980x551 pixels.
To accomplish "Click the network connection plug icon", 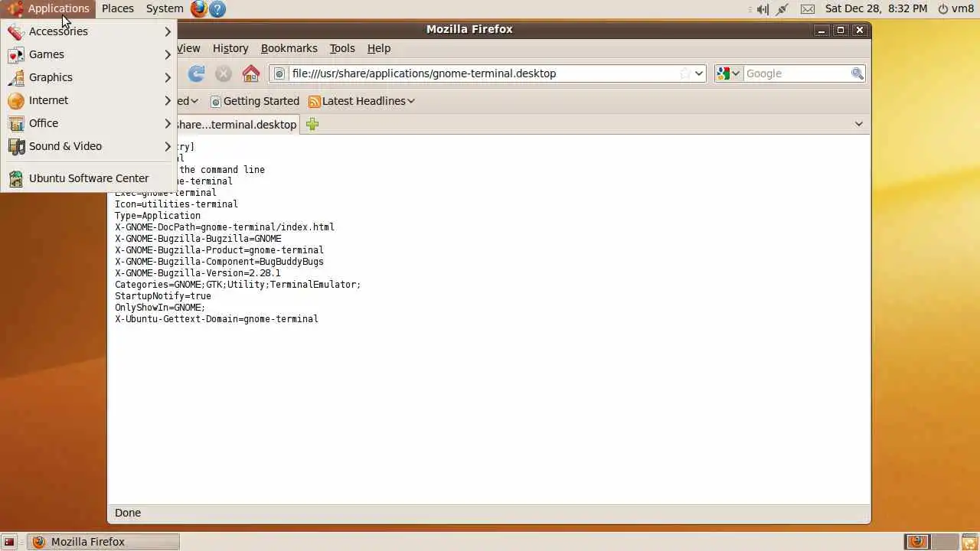I will (x=782, y=9).
